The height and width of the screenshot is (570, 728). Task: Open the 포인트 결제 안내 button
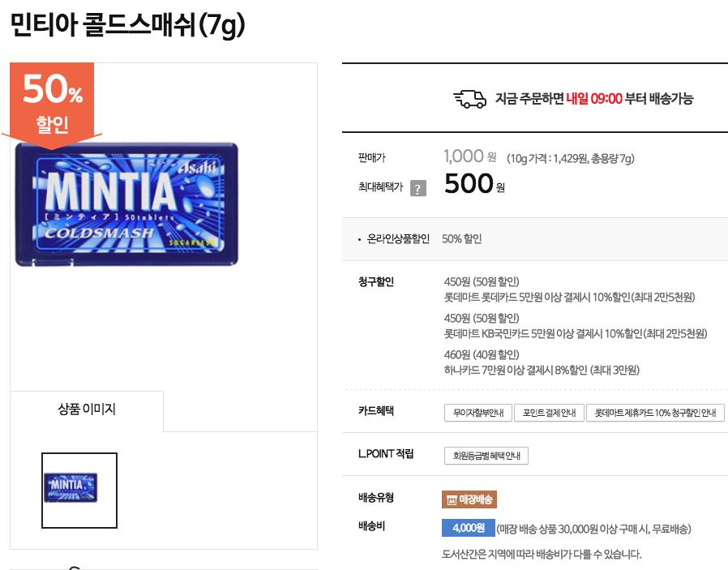click(549, 413)
